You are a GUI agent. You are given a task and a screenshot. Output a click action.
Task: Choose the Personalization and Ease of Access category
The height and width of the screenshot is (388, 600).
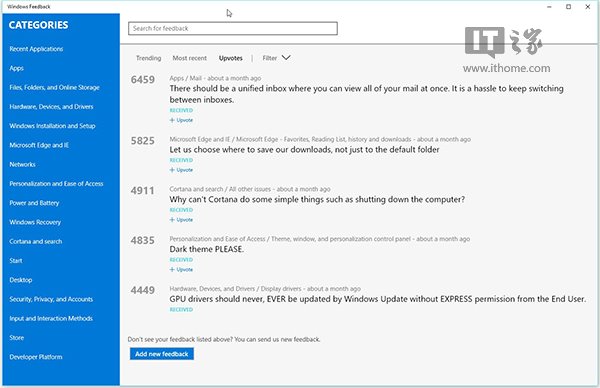pyautogui.click(x=56, y=184)
